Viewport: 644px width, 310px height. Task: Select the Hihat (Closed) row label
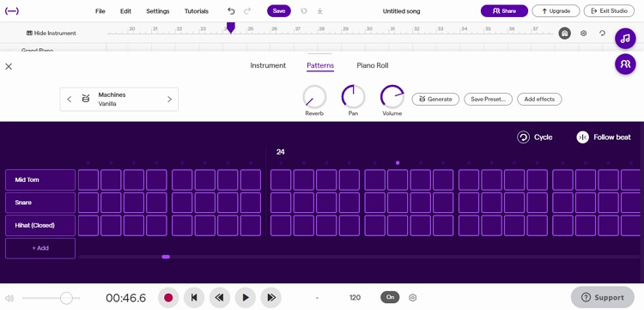[40, 226]
